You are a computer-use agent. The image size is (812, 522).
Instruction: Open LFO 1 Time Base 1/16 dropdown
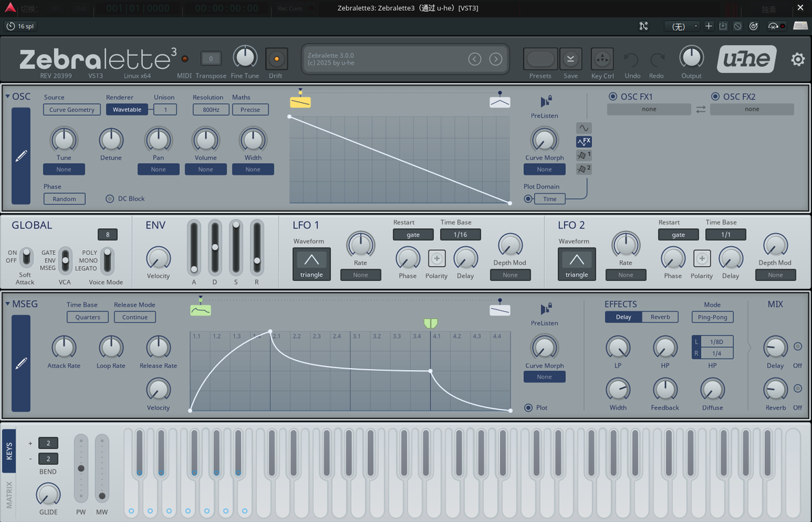tap(460, 234)
